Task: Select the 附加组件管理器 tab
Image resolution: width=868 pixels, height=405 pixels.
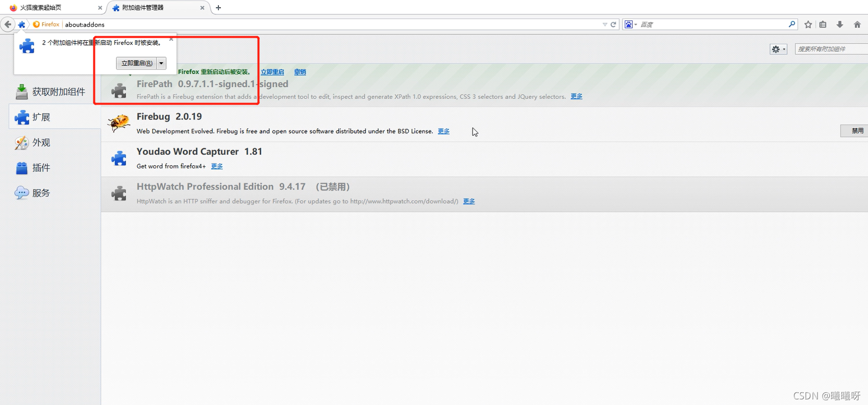Action: (x=157, y=8)
